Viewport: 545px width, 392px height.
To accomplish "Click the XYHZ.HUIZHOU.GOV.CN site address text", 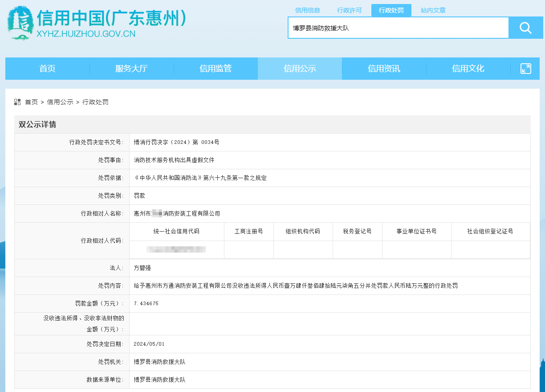I will point(86,34).
